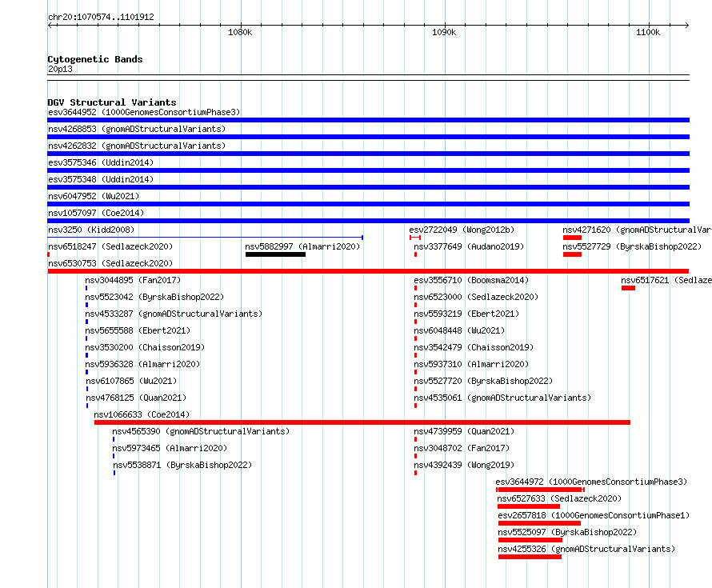The image size is (712, 588).
Task: Click nsv5538871 (ByrskaBishop2022) label
Action: click(x=182, y=465)
